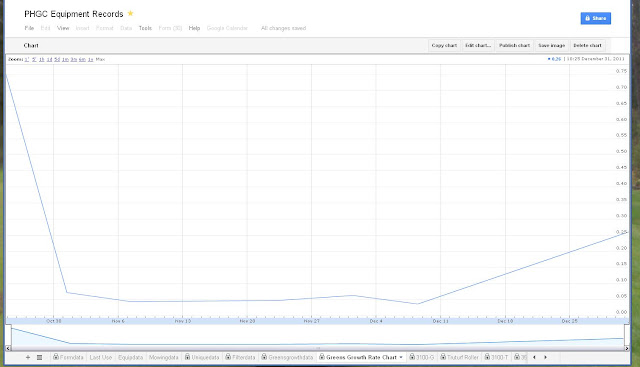Switch to the Mowingdata sheet tab
The height and width of the screenshot is (367, 640).
tap(164, 357)
